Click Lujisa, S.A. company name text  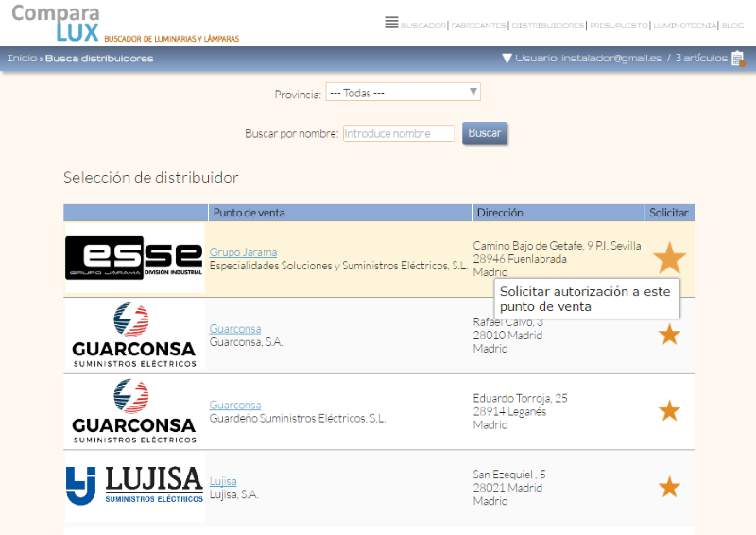[233, 494]
